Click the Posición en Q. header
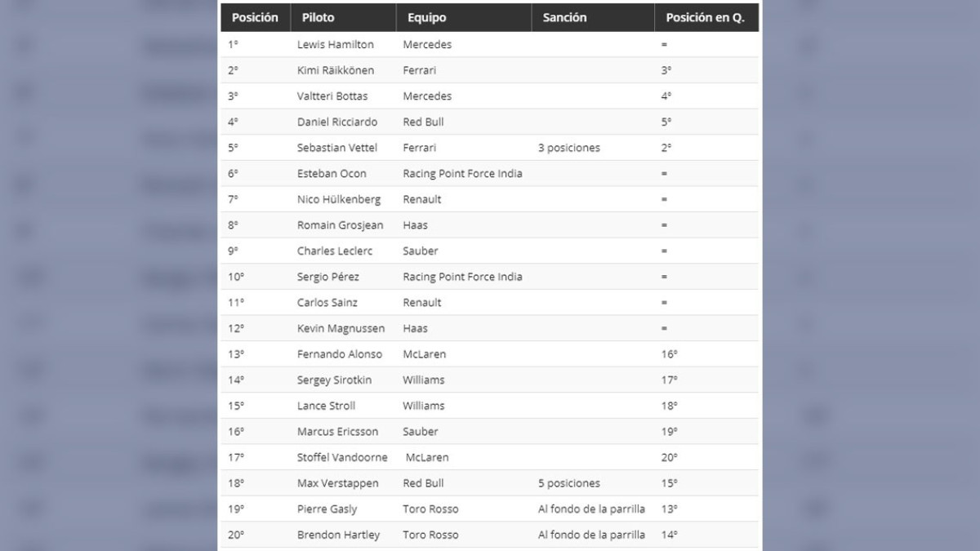The width and height of the screenshot is (980, 551). pyautogui.click(x=705, y=18)
